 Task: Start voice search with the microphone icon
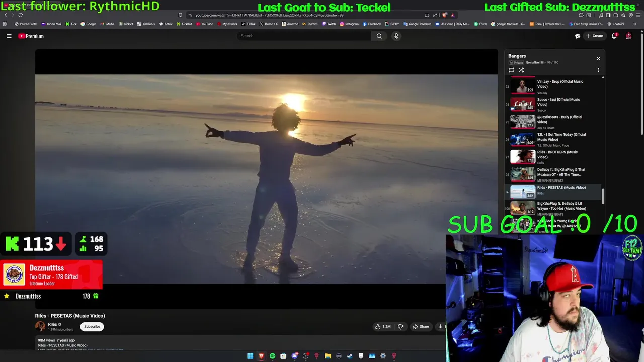click(x=396, y=36)
